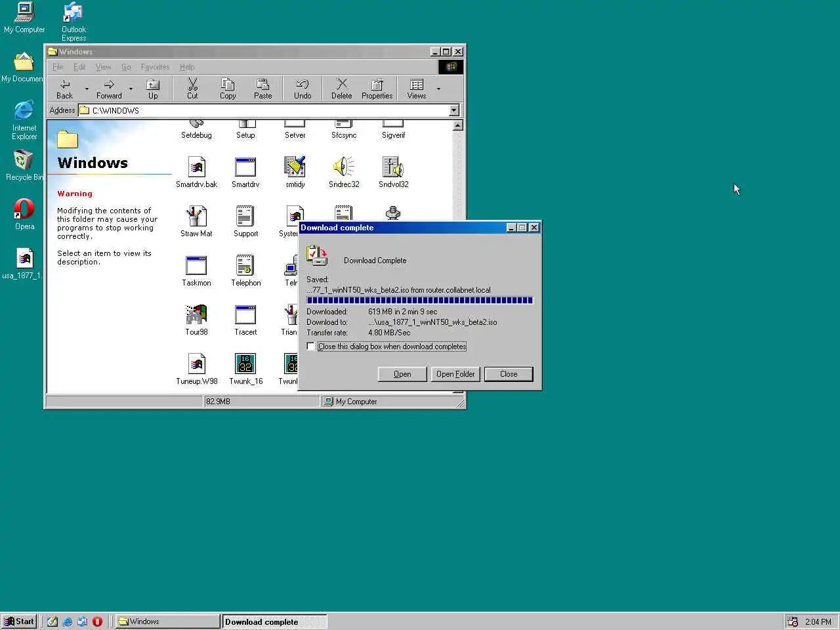Click the Close button in download dialog
This screenshot has height=630, width=840.
point(509,374)
